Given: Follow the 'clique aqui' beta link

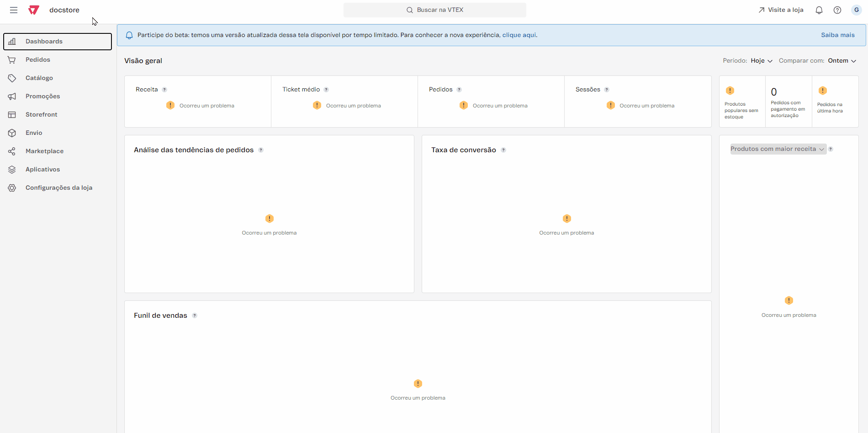Looking at the screenshot, I should point(519,35).
